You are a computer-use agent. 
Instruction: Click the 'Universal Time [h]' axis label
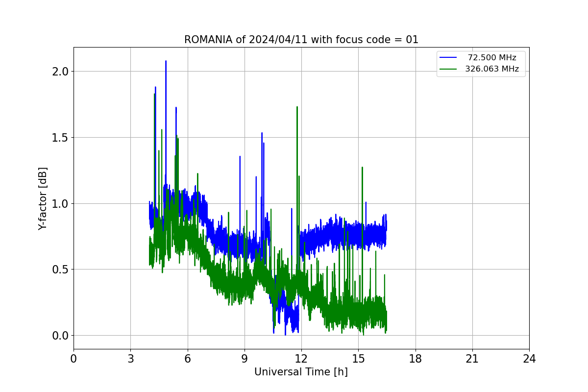[301, 372]
